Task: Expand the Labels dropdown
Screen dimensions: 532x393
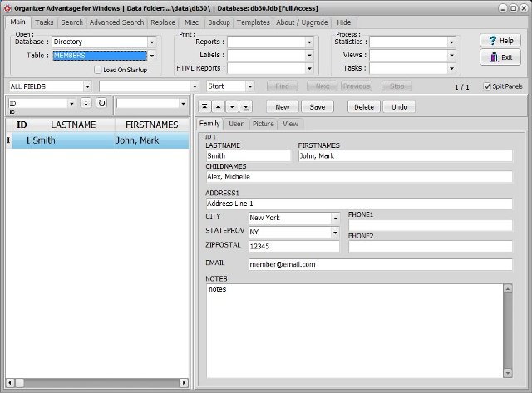Action: [309, 56]
